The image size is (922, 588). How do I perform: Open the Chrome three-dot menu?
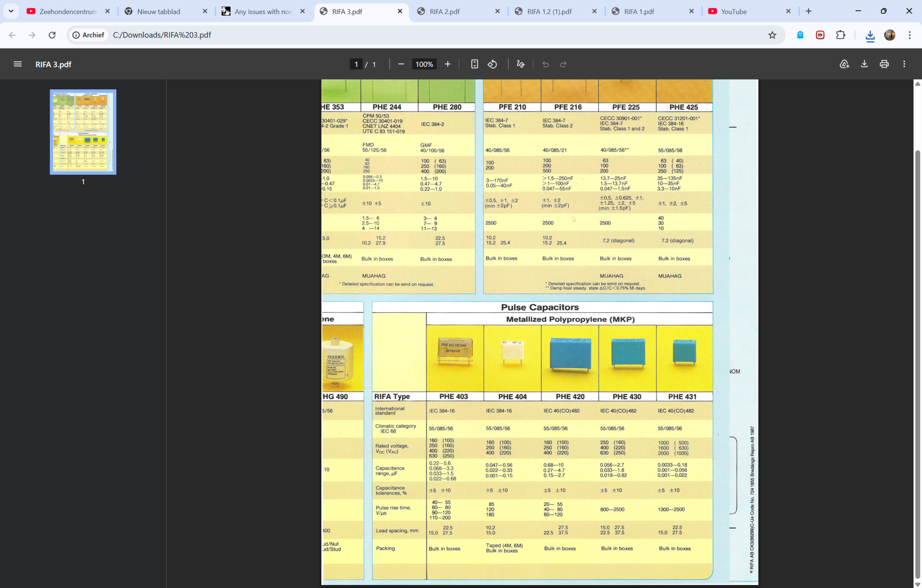tap(910, 35)
